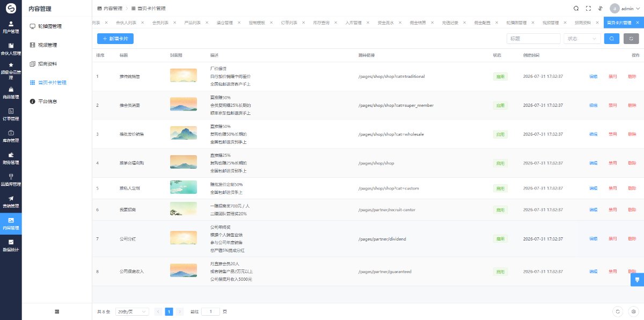Open 商品管理 in the dark sidebar
The height and width of the screenshot is (320, 644).
click(x=11, y=93)
